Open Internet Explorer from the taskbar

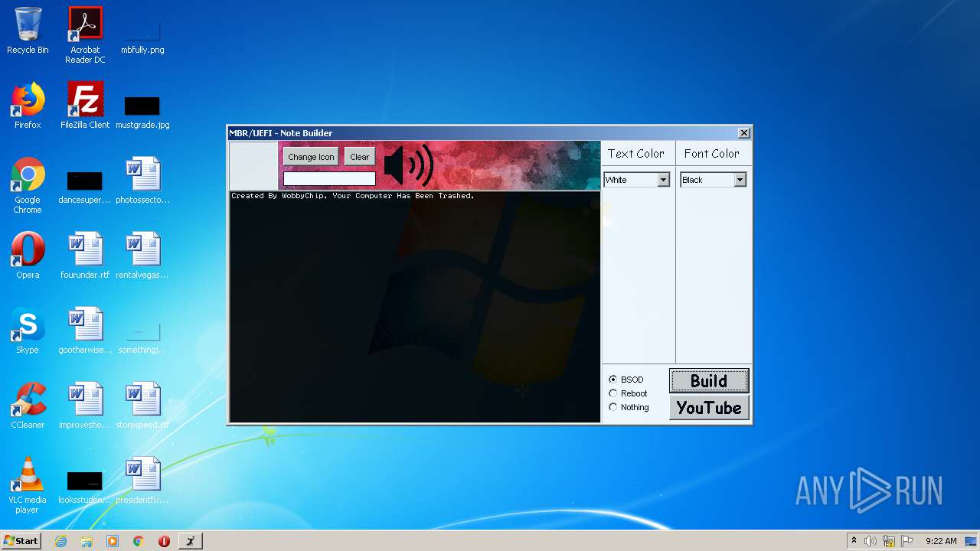click(61, 541)
